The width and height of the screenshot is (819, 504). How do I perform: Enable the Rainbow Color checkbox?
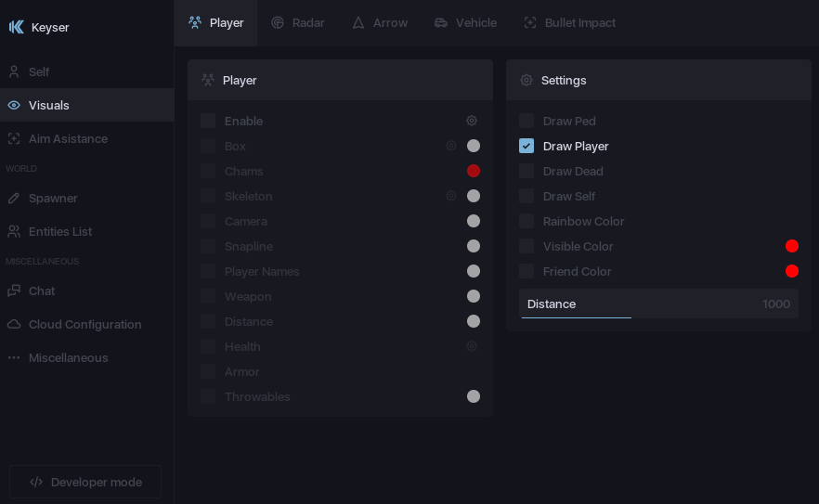pyautogui.click(x=526, y=221)
